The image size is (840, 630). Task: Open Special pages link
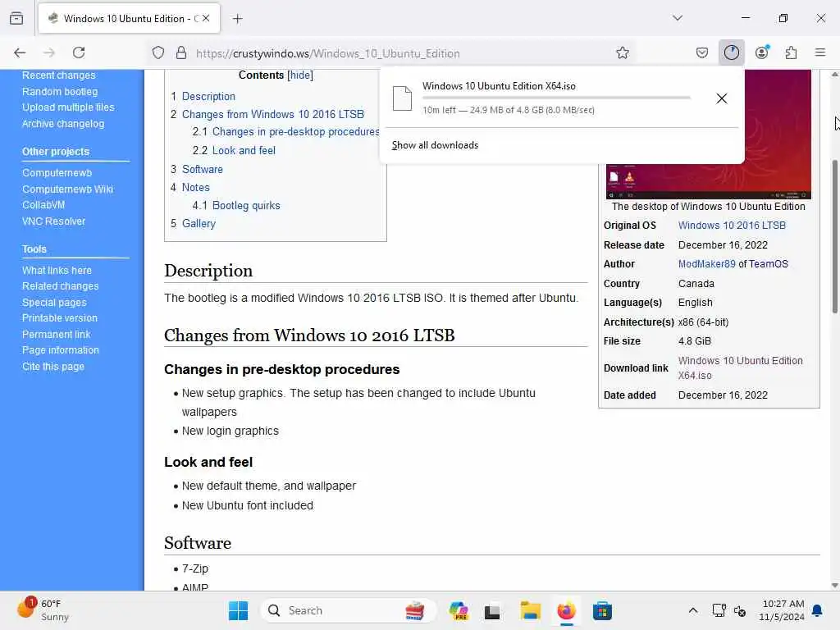[54, 303]
